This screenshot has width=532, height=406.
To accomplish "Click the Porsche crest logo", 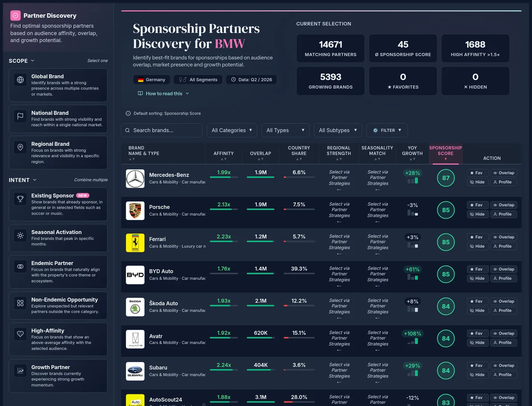I will coord(135,211).
